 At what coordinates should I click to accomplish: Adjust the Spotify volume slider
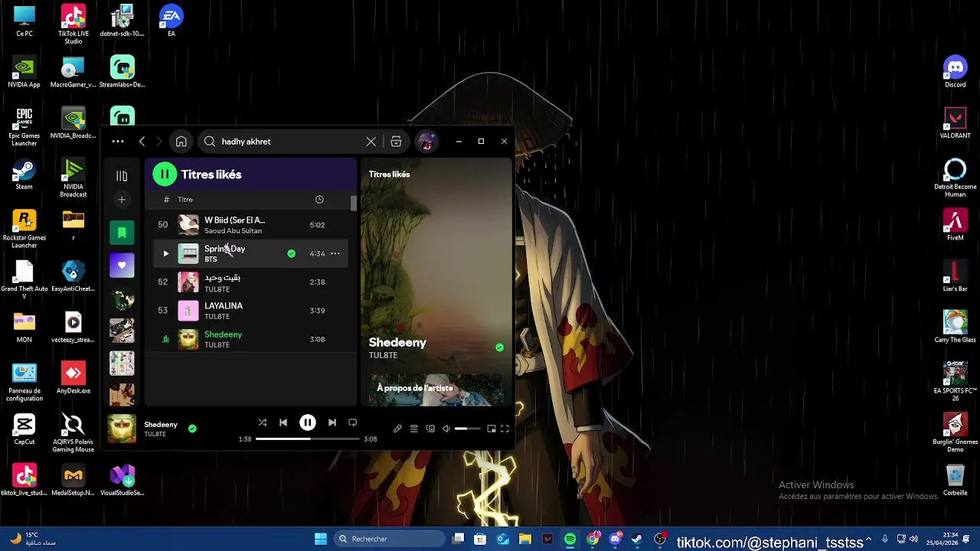point(467,429)
